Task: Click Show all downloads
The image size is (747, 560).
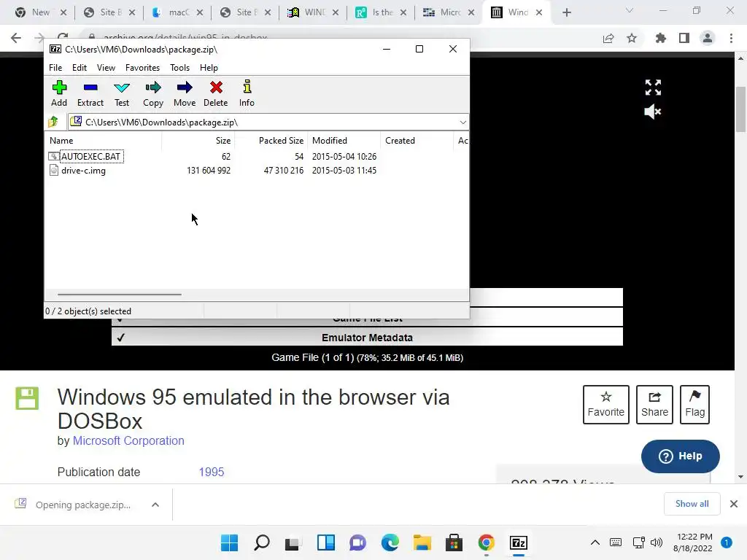Action: click(x=692, y=503)
